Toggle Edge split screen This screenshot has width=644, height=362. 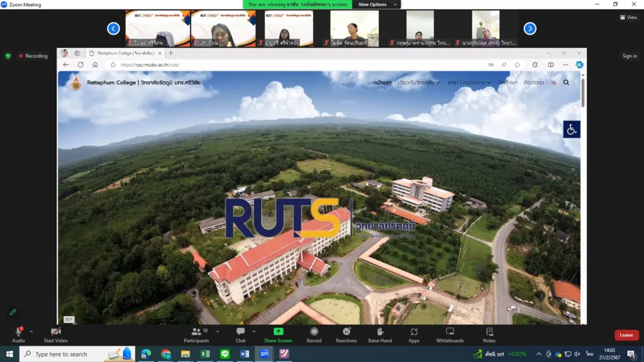point(551,65)
